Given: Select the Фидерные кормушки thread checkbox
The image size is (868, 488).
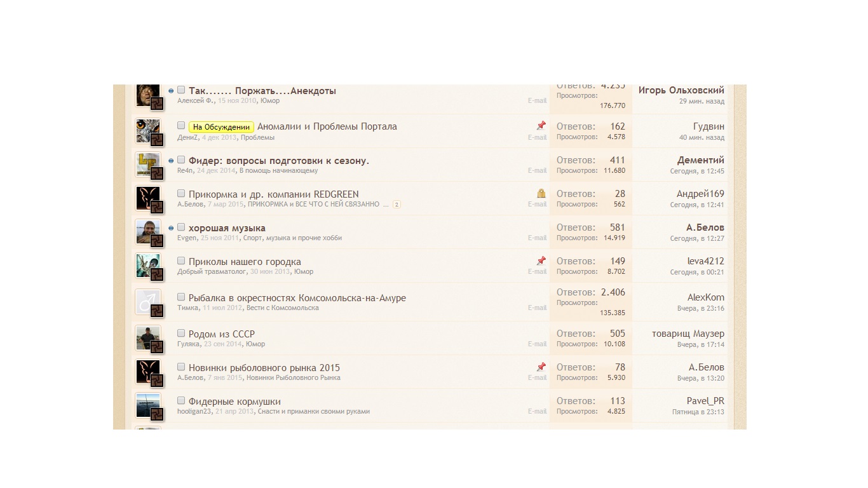Looking at the screenshot, I should pos(181,401).
